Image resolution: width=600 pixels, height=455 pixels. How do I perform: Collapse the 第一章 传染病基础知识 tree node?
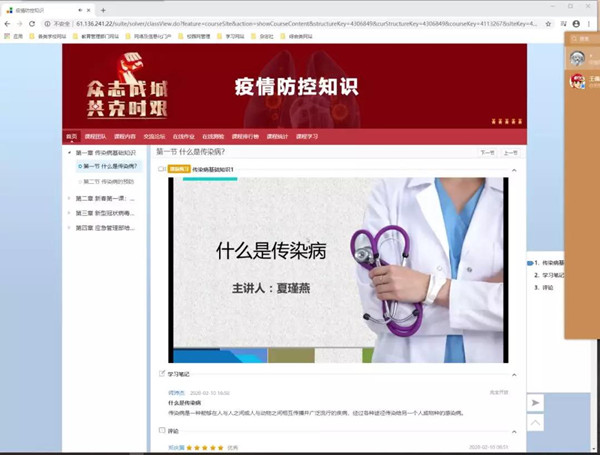pyautogui.click(x=69, y=153)
